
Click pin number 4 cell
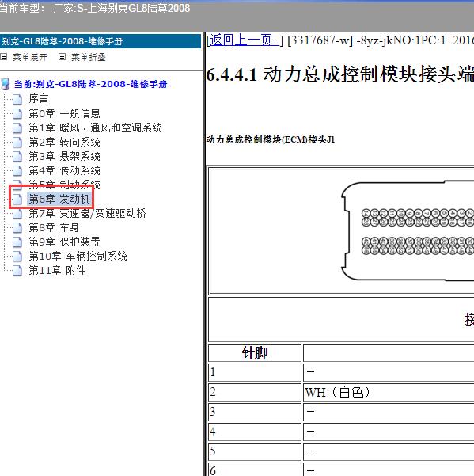coord(255,432)
